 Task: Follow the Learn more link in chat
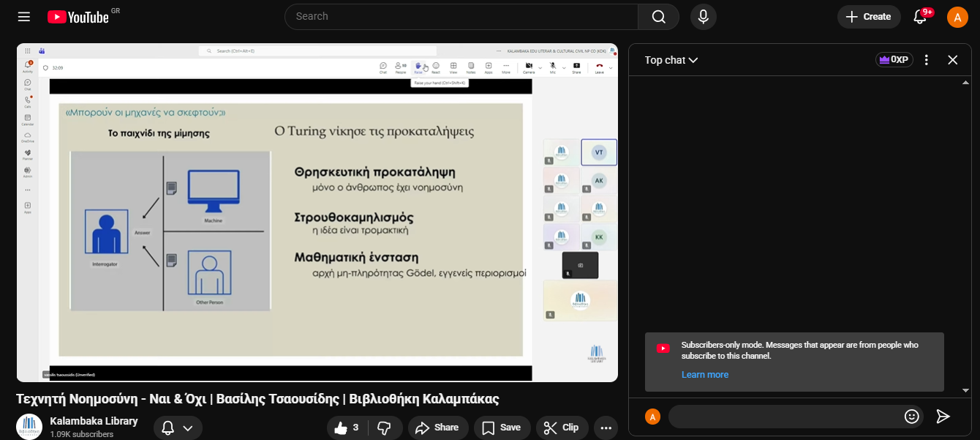pyautogui.click(x=704, y=375)
